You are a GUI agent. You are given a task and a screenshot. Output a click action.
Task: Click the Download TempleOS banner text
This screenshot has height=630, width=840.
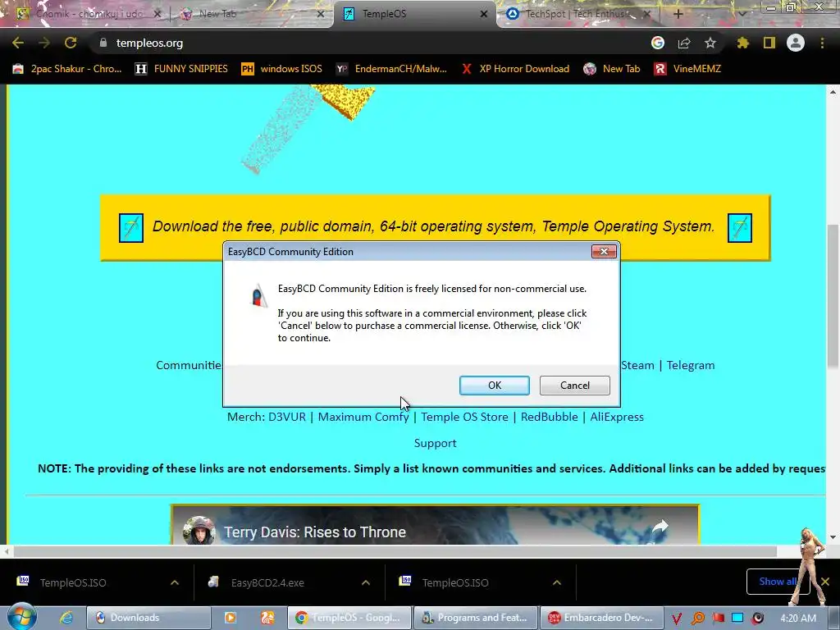pyautogui.click(x=433, y=226)
